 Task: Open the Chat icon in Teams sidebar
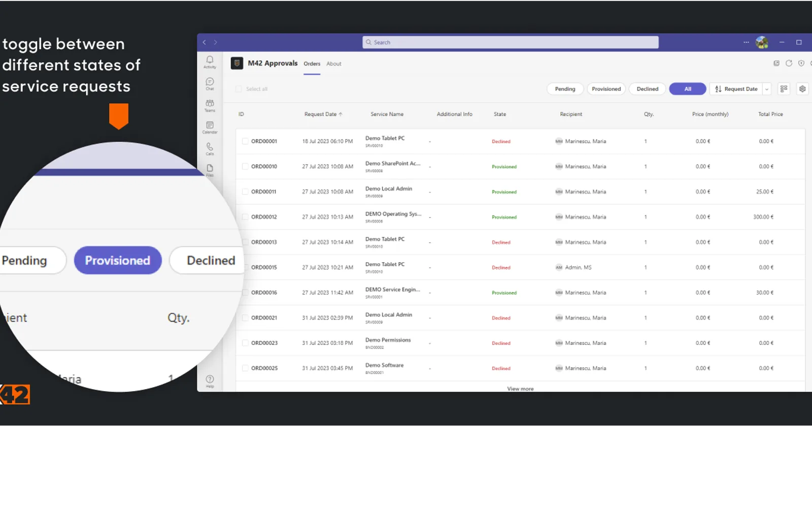pos(210,83)
